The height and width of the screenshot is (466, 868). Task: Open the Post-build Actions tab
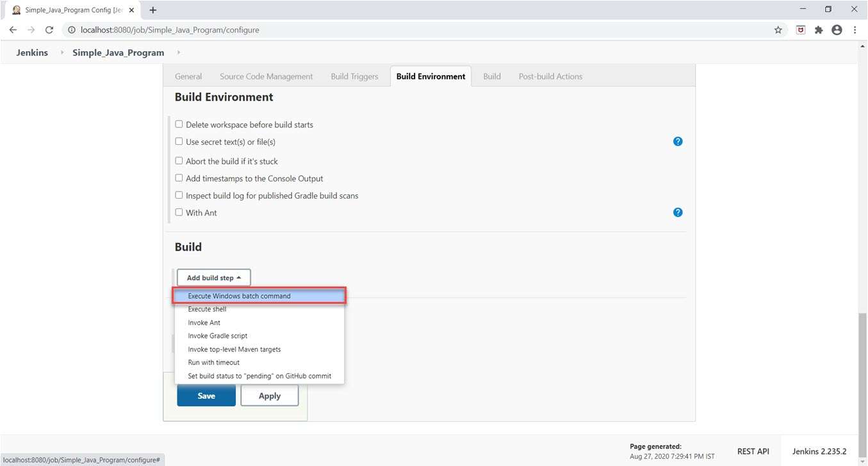click(550, 76)
